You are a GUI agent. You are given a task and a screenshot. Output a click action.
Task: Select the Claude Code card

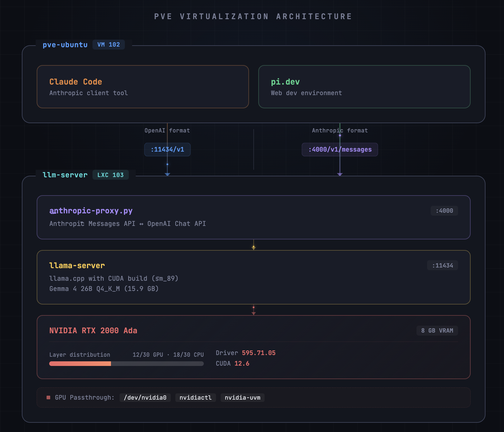pyautogui.click(x=143, y=87)
